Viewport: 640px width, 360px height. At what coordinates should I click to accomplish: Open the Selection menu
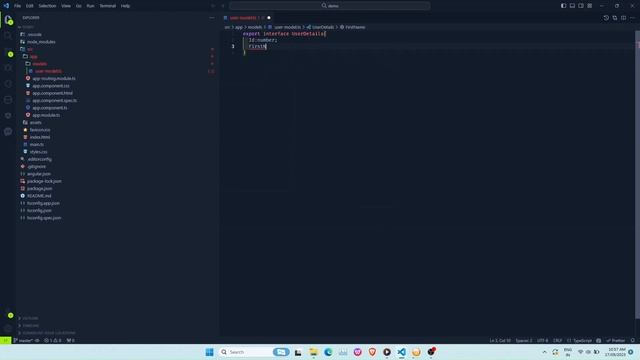click(47, 6)
